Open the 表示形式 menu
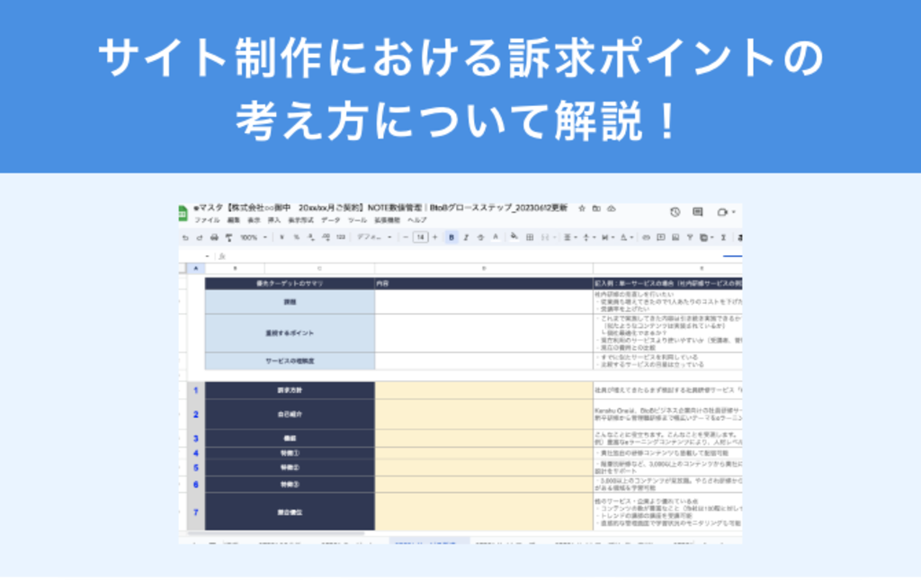This screenshot has height=588, width=921. pos(300,221)
